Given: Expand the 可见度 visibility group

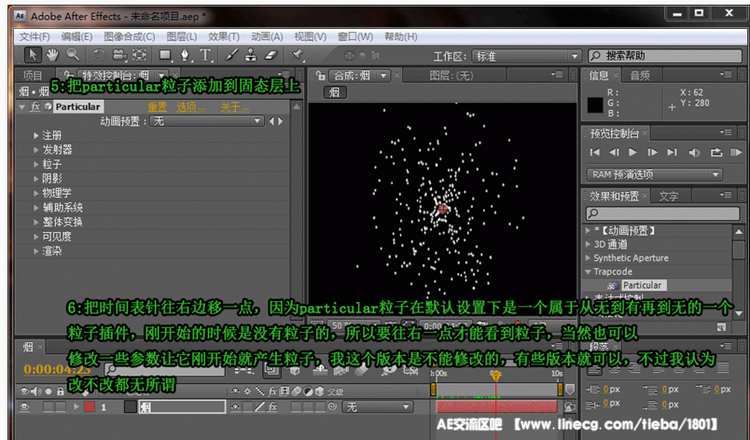Looking at the screenshot, I should pyautogui.click(x=36, y=237).
